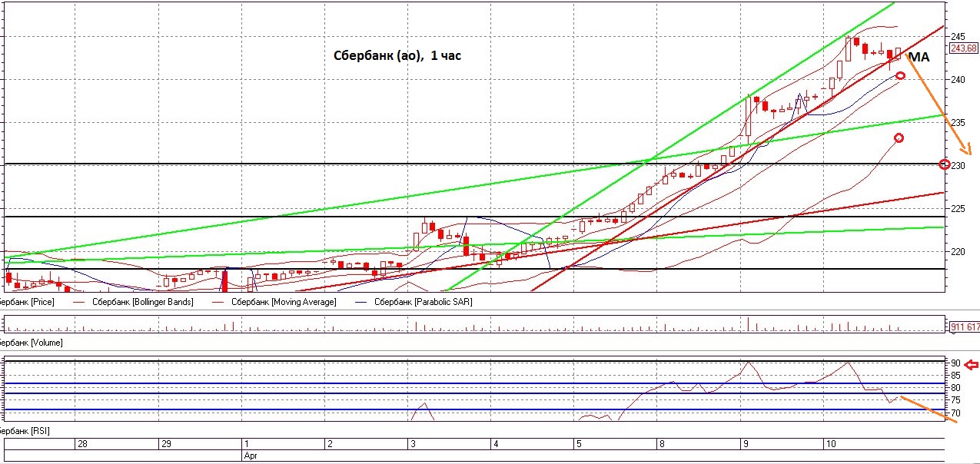The width and height of the screenshot is (980, 464).
Task: Click RSI axis label 70
Action: click(x=955, y=413)
